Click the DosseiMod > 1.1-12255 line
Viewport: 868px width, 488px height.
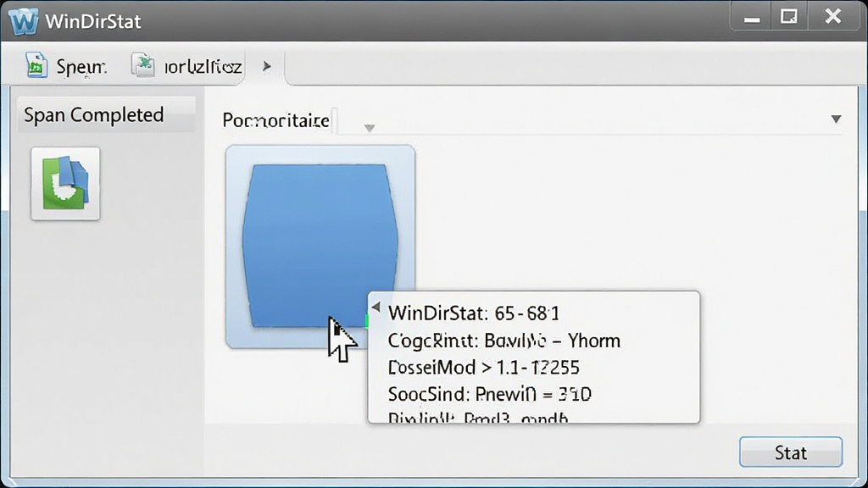coord(483,368)
